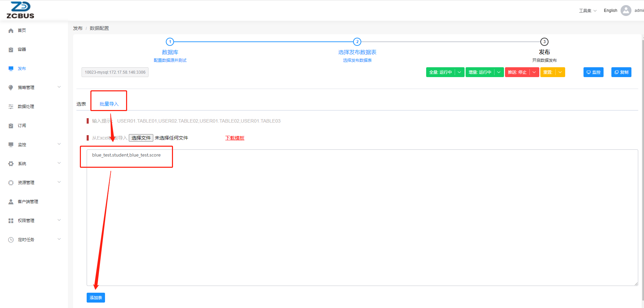Click the scheduled tasks (定时任务) clock icon
The width and height of the screenshot is (644, 308).
[11, 240]
